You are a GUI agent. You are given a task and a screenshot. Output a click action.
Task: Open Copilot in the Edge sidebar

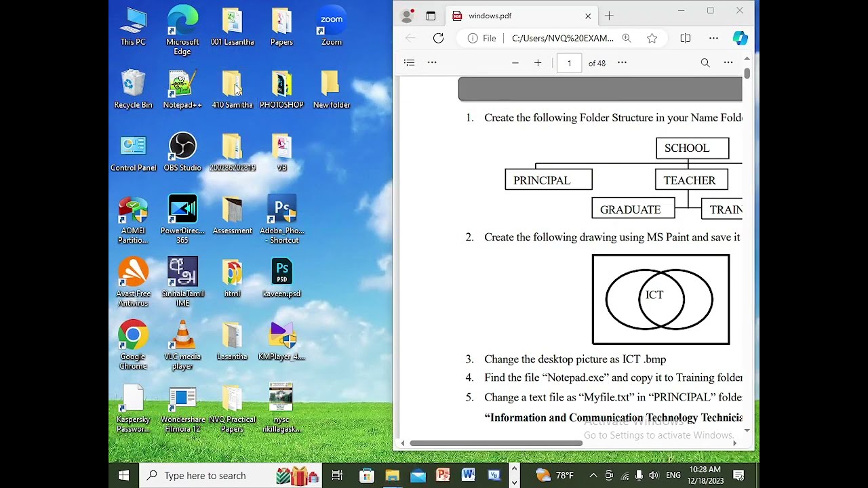click(741, 39)
